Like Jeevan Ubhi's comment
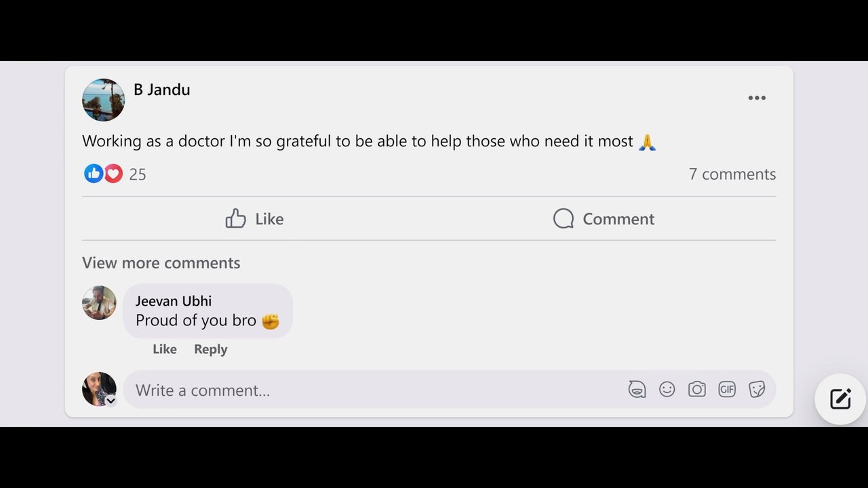The height and width of the screenshot is (488, 868). point(165,349)
